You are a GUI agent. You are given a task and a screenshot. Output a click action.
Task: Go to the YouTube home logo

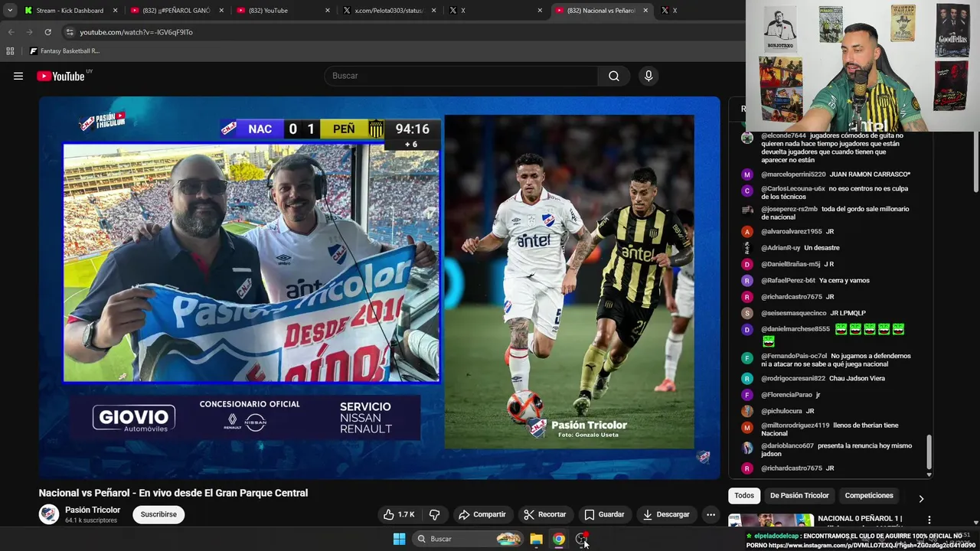click(x=60, y=76)
